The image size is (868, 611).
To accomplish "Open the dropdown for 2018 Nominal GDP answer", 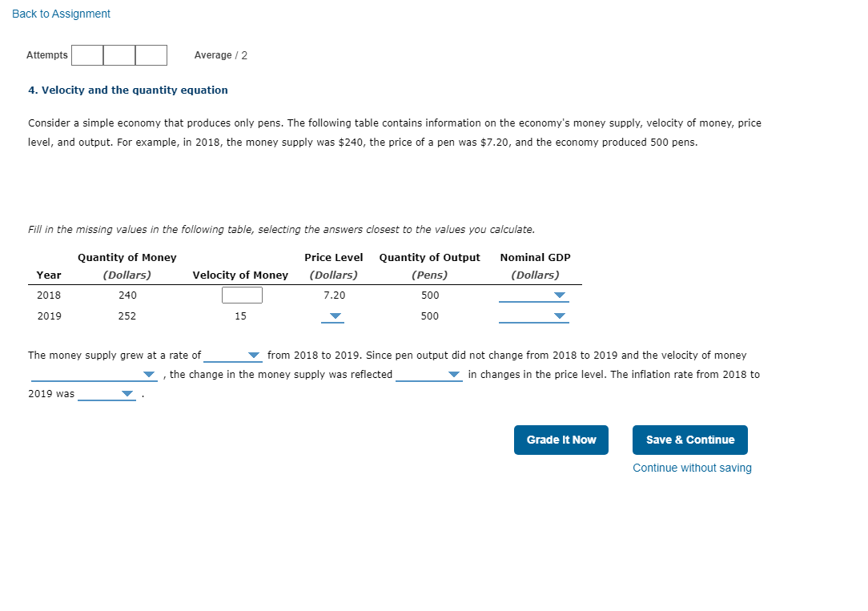I will [561, 295].
